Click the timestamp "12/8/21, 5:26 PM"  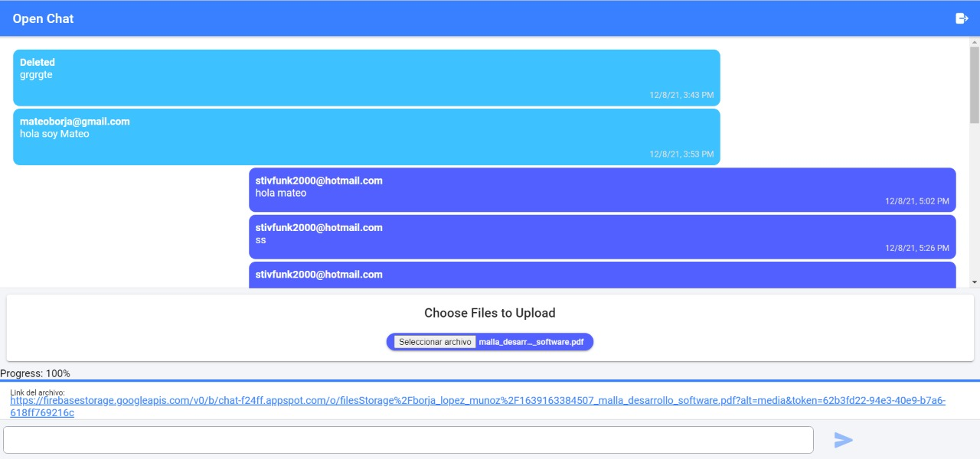[918, 248]
